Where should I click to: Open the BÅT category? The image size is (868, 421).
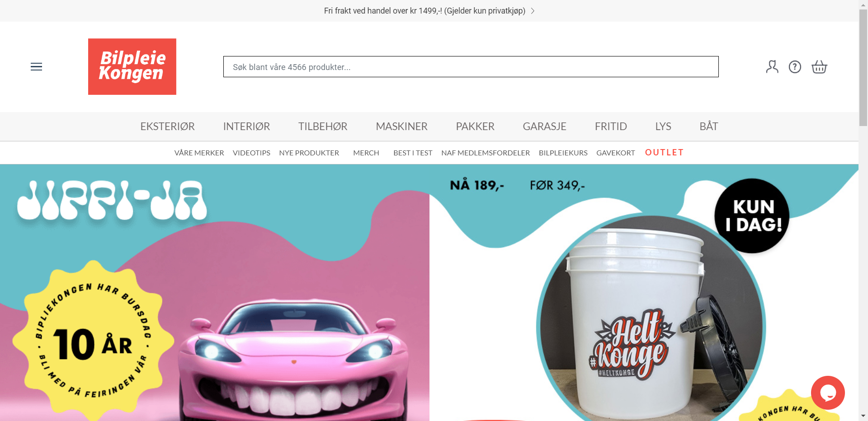coord(709,126)
